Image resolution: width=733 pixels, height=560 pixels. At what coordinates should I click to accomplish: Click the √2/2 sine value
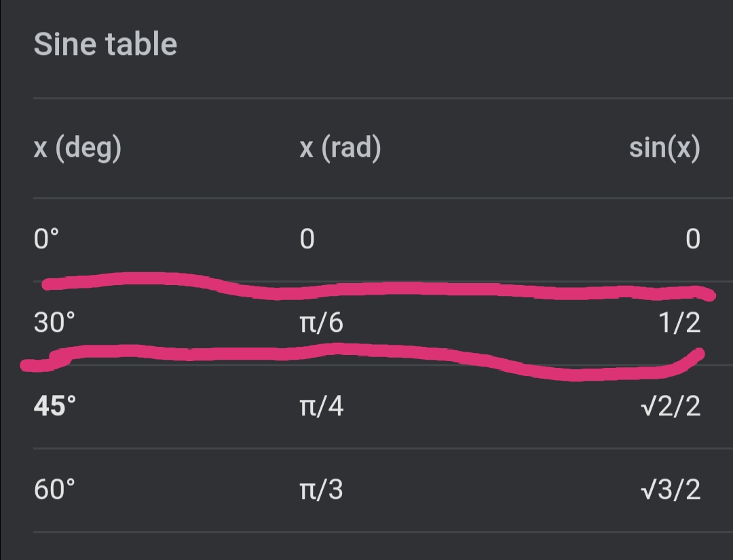(670, 407)
